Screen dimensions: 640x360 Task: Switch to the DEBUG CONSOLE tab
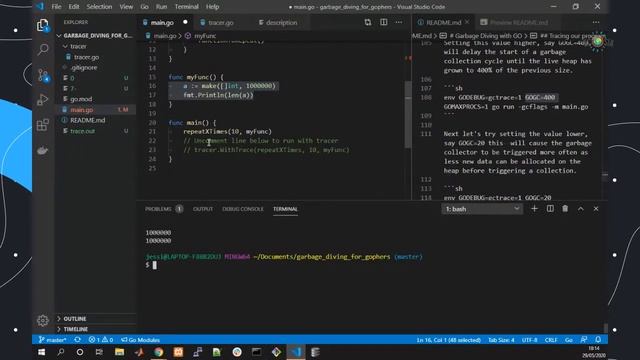pos(243,209)
